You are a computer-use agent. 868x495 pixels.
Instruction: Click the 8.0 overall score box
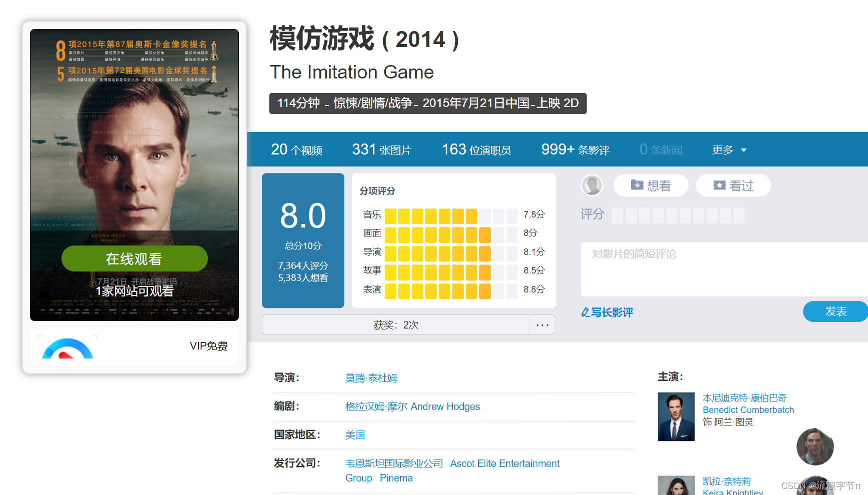(x=303, y=240)
